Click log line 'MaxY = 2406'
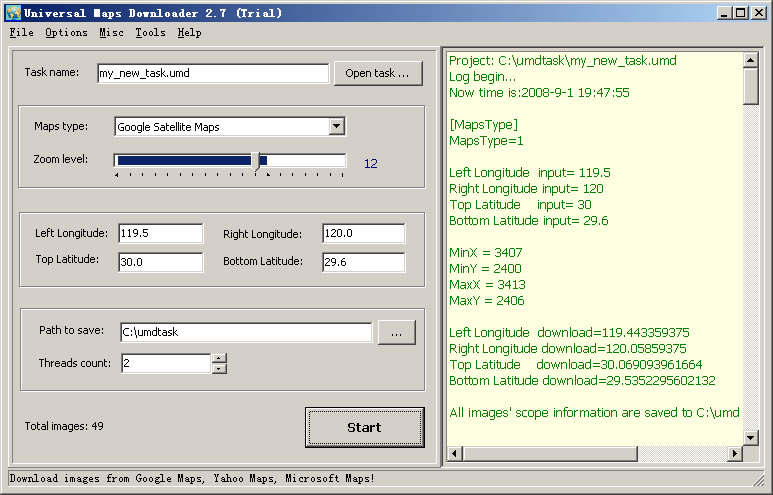773x495 pixels. click(x=487, y=301)
